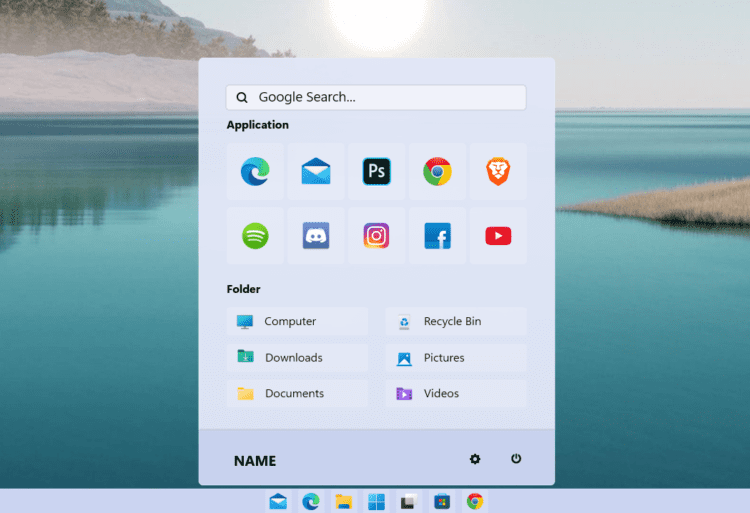Screen dimensions: 750x513
Task: Open the Downloads folder
Action: point(298,358)
